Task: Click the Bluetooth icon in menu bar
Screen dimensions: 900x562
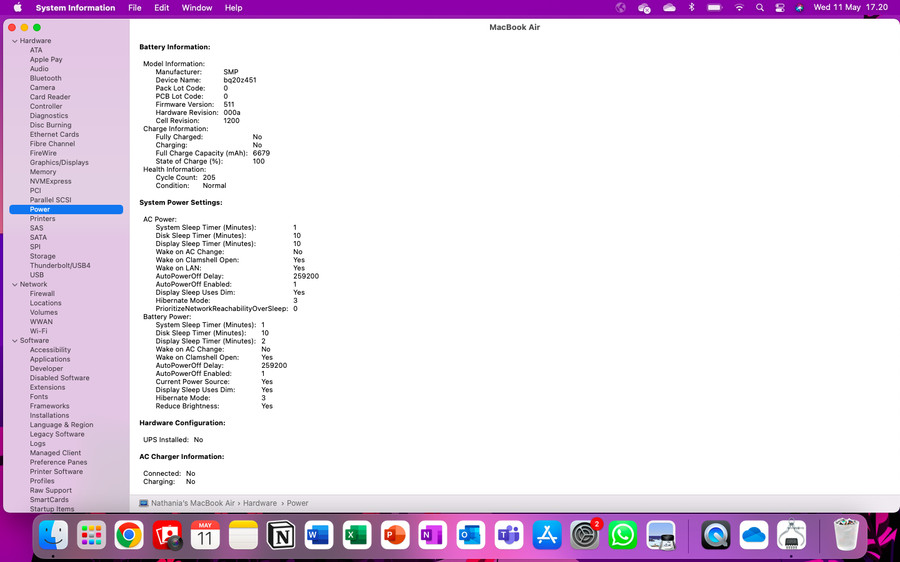Action: pyautogui.click(x=691, y=8)
